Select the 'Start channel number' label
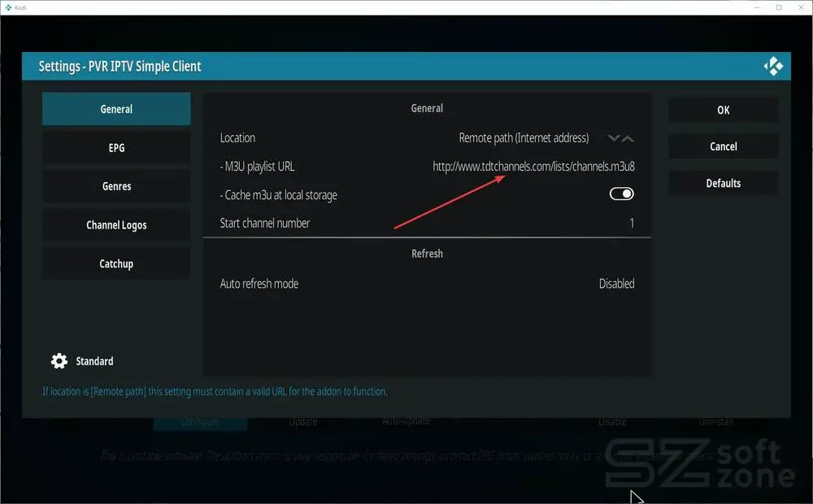Image resolution: width=813 pixels, height=504 pixels. click(x=265, y=223)
